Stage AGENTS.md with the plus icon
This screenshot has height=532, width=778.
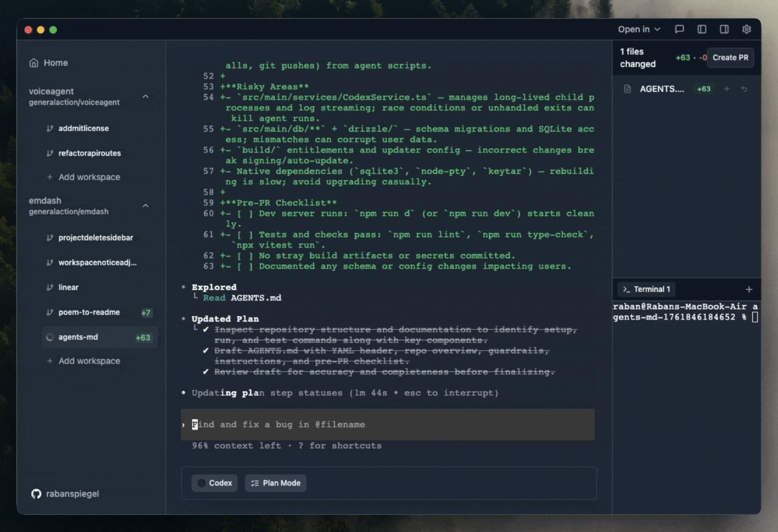pyautogui.click(x=727, y=89)
